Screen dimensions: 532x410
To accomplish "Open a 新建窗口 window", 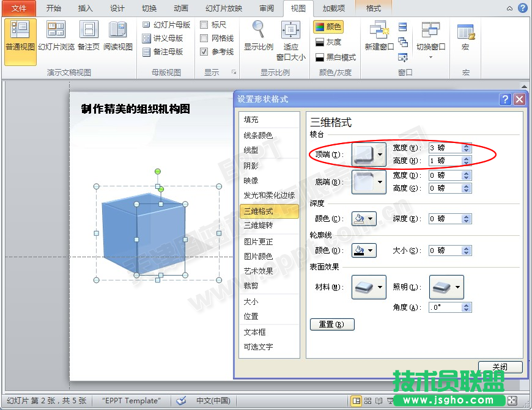I will coord(379,37).
